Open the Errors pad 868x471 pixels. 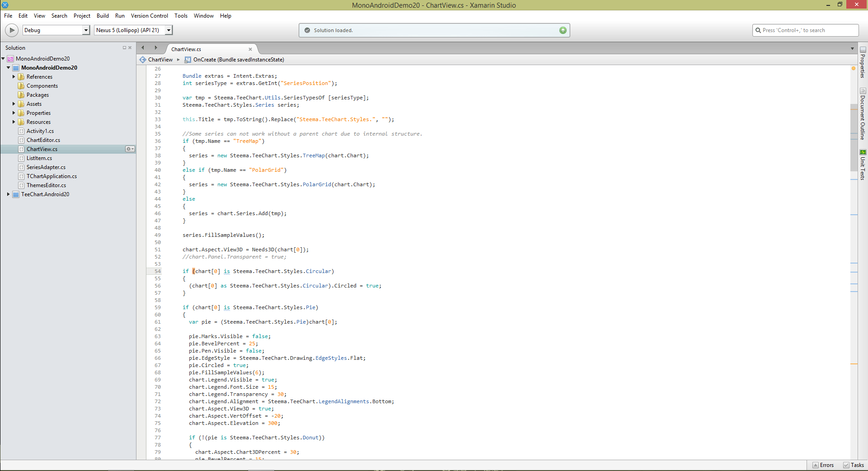pos(823,465)
